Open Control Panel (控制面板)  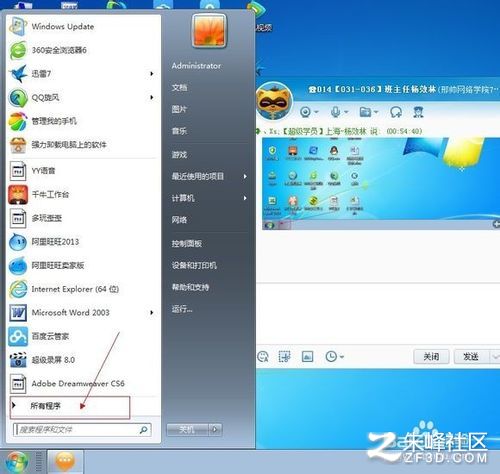(187, 244)
